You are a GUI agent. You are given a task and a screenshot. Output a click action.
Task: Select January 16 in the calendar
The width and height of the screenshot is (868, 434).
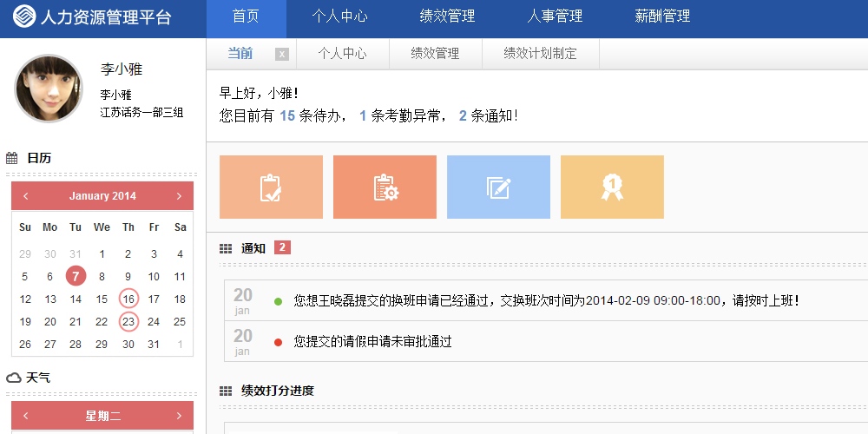pos(128,299)
